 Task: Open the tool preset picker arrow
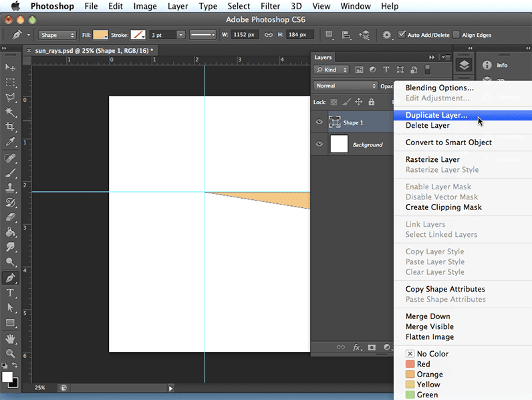(29, 35)
